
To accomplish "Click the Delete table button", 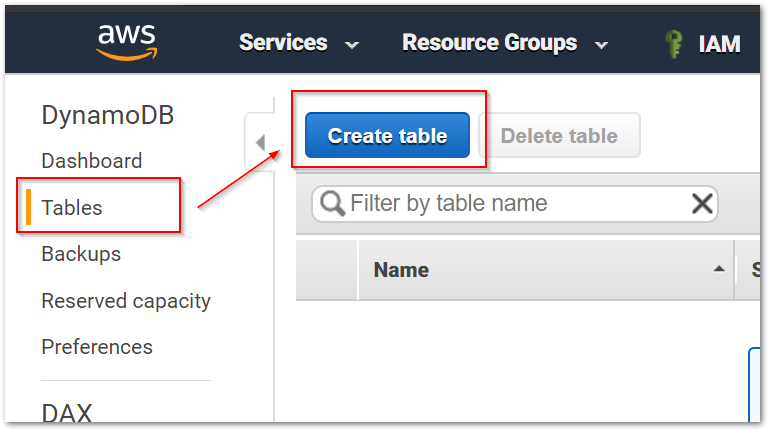I will (x=560, y=135).
